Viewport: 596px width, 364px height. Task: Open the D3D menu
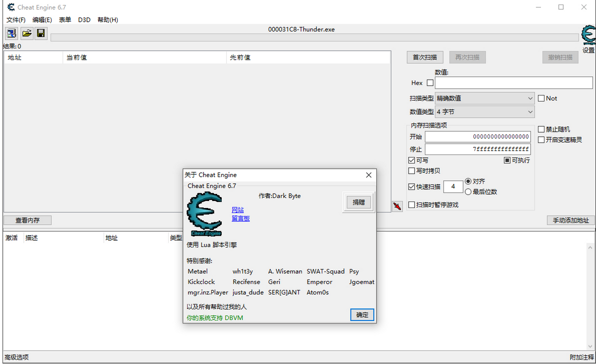(84, 20)
